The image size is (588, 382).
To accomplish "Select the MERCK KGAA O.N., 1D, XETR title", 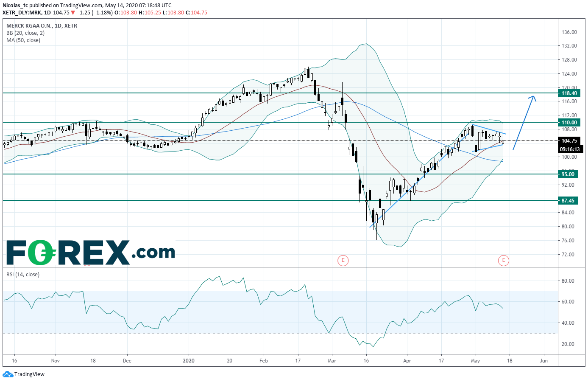I will point(42,25).
